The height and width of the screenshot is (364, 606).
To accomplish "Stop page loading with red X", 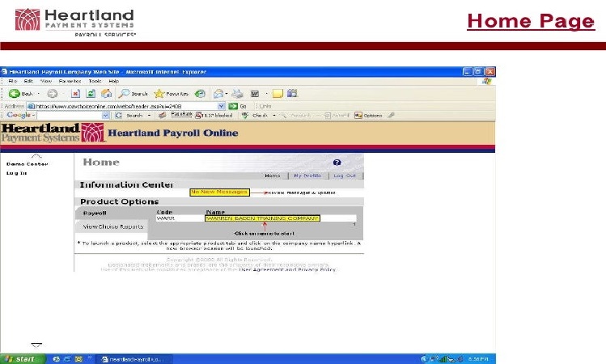I will click(76, 94).
